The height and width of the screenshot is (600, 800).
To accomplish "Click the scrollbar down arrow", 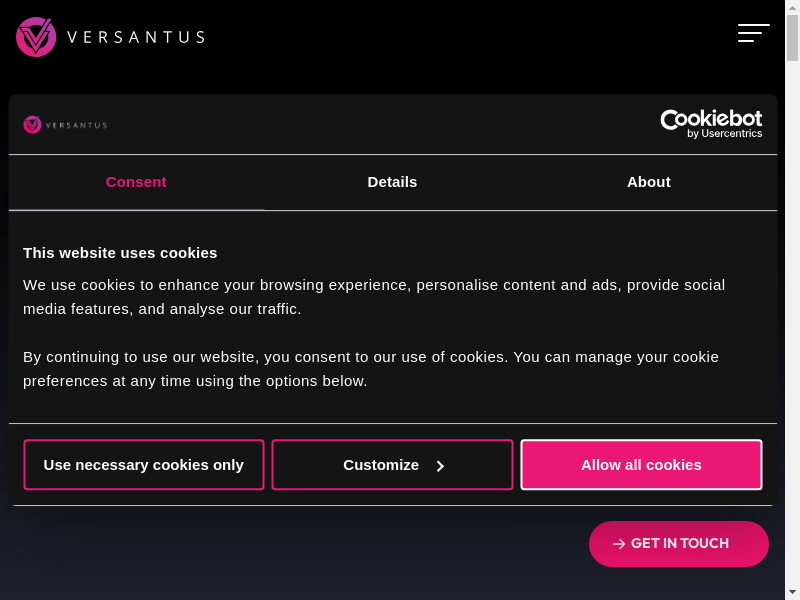I will 792,592.
